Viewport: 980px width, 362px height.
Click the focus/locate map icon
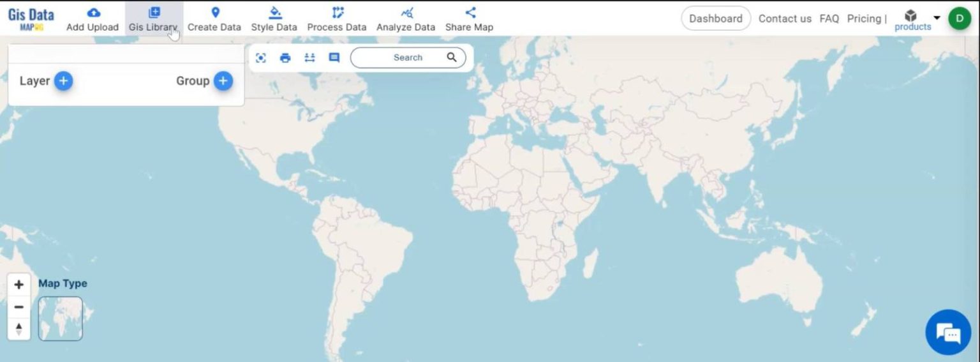click(261, 58)
